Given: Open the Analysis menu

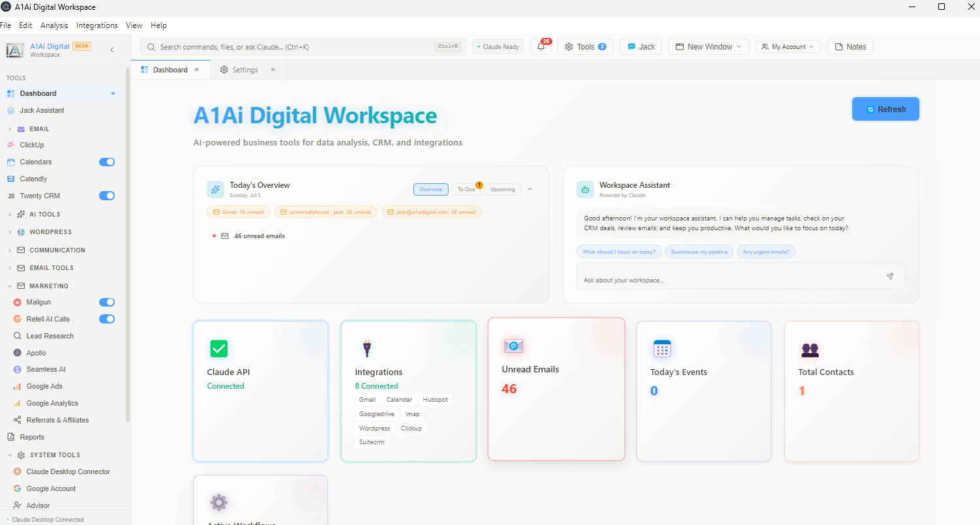Looking at the screenshot, I should pos(54,25).
